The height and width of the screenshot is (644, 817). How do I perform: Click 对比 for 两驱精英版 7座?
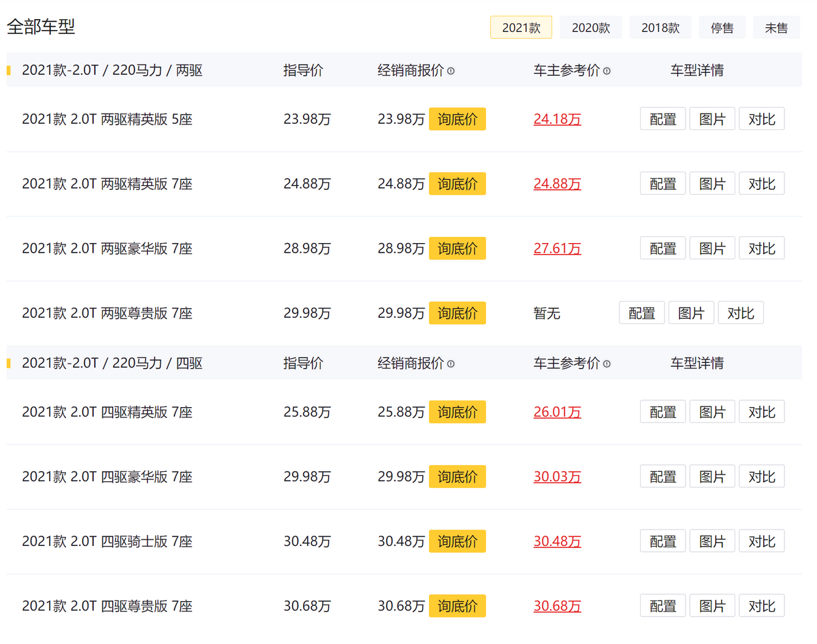(x=761, y=184)
